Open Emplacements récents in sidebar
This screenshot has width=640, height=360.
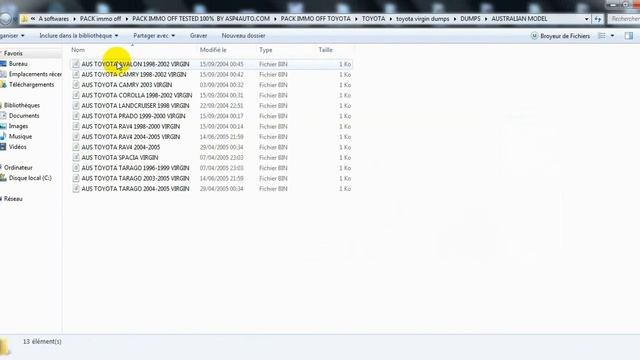(35, 74)
